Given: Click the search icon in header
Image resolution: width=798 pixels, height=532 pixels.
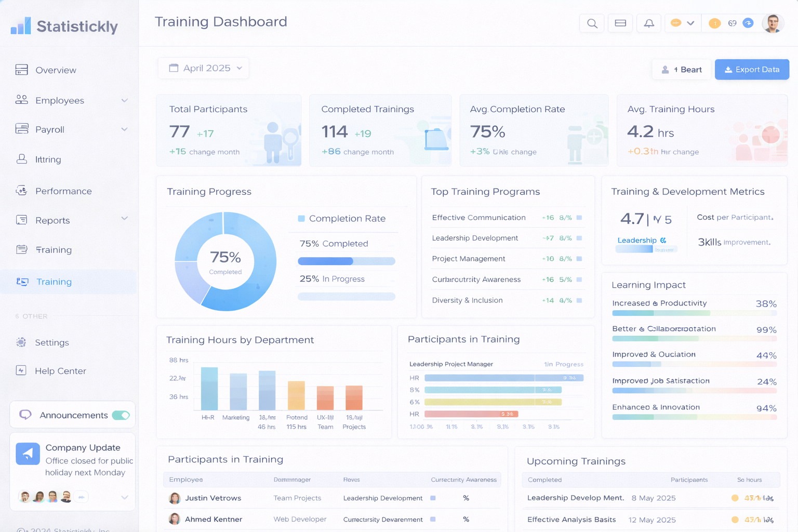Looking at the screenshot, I should pos(592,23).
